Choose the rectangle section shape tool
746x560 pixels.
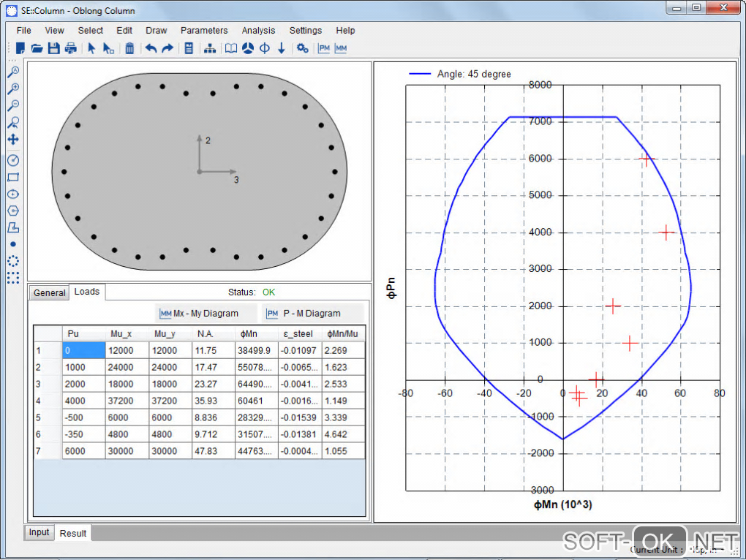click(x=12, y=177)
